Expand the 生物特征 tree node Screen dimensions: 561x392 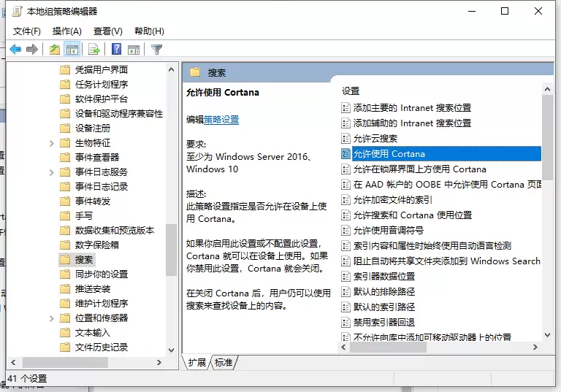coord(52,143)
